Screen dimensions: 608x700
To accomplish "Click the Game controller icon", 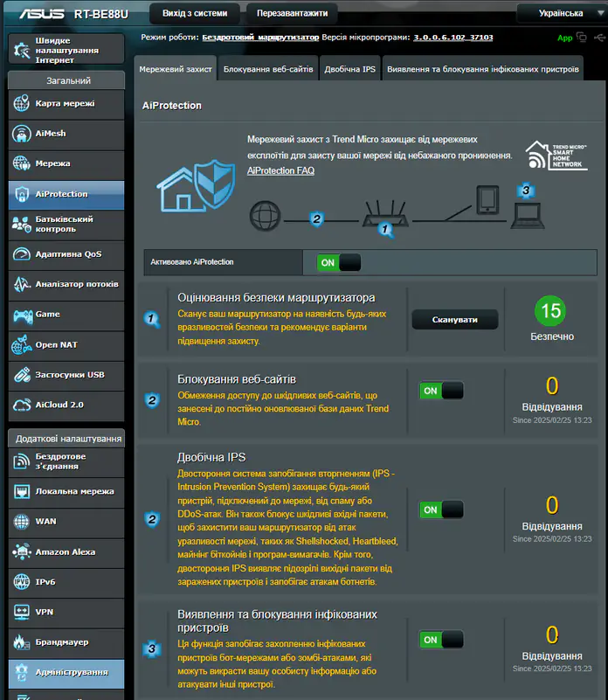I will coord(23,315).
